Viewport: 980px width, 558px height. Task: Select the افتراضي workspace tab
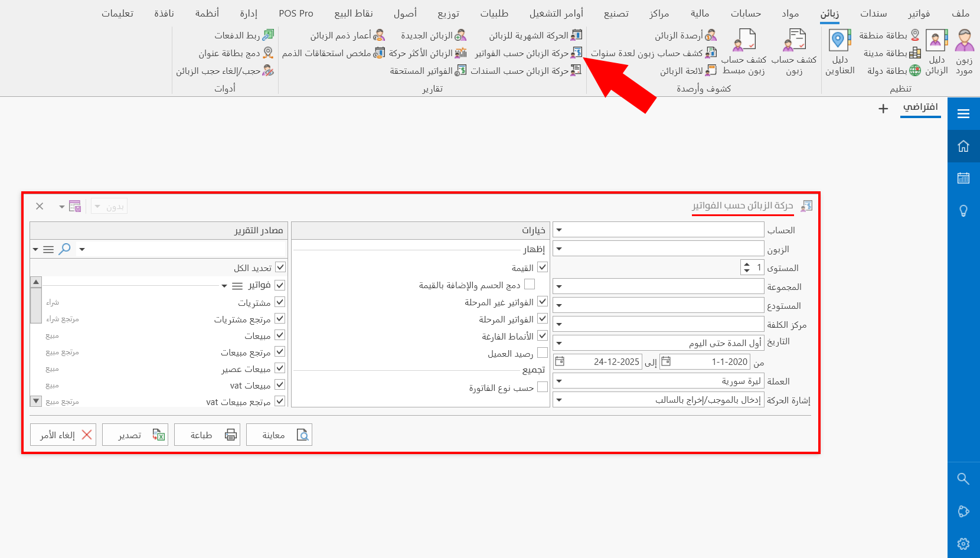tap(921, 109)
